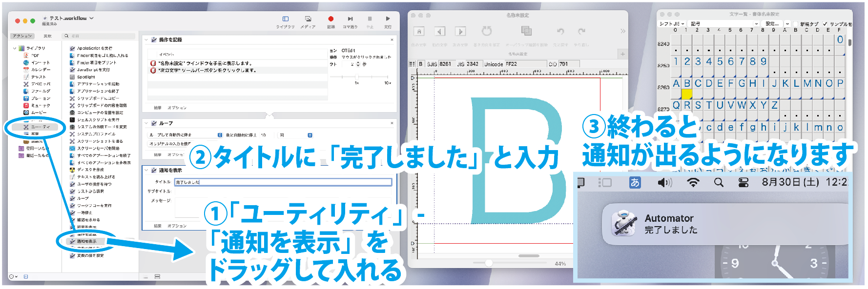Choose the 変数の値を設定 action

coord(87,255)
